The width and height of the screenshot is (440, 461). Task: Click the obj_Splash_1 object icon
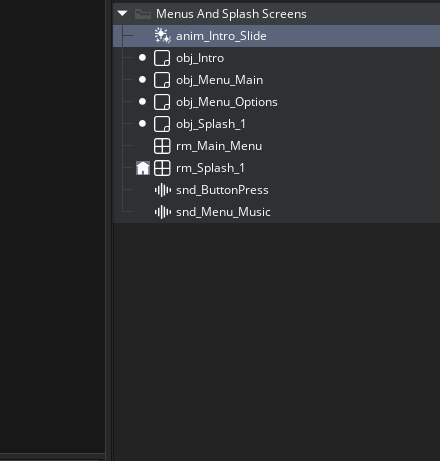(x=162, y=124)
